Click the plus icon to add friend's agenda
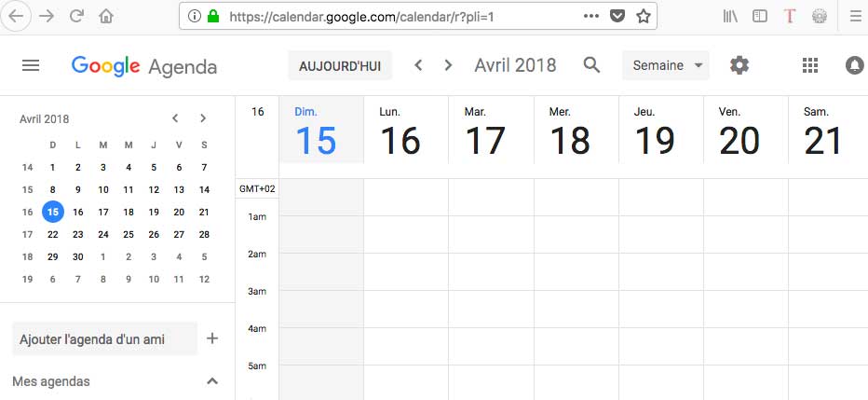The width and height of the screenshot is (868, 400). tap(212, 338)
